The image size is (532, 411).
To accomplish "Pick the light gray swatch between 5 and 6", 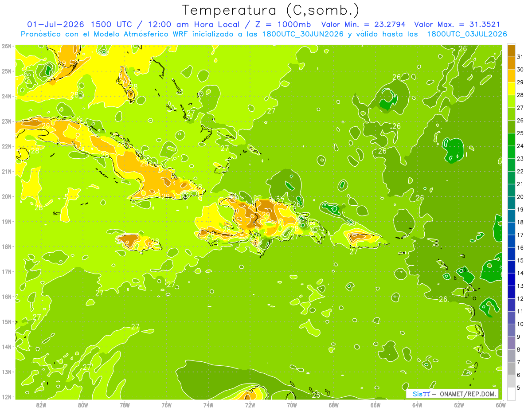I will pos(511,382).
